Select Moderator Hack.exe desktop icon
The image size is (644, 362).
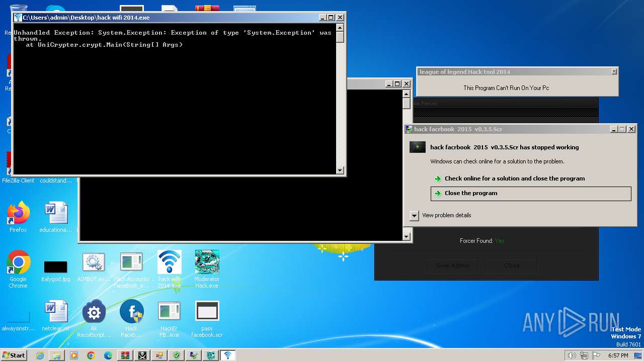(x=207, y=269)
